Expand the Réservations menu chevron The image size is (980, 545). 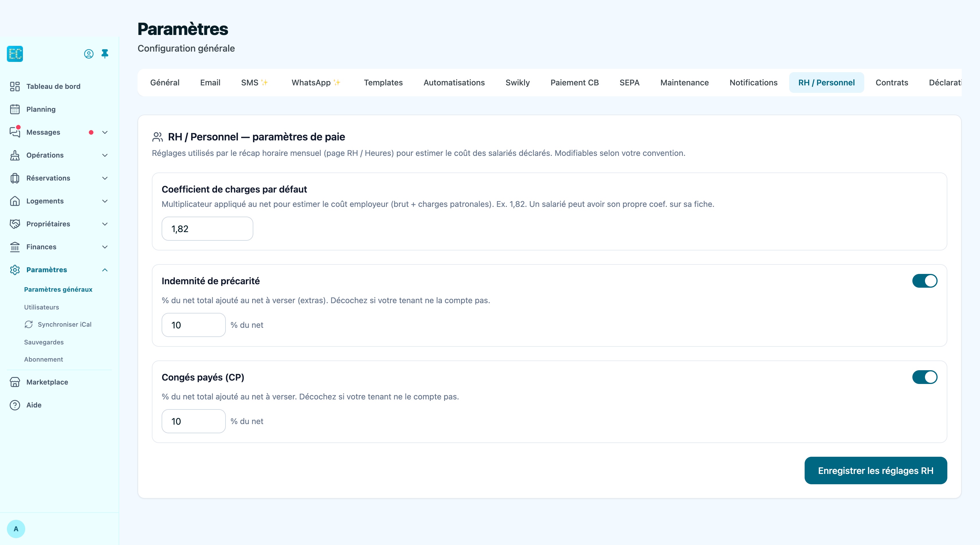click(105, 178)
